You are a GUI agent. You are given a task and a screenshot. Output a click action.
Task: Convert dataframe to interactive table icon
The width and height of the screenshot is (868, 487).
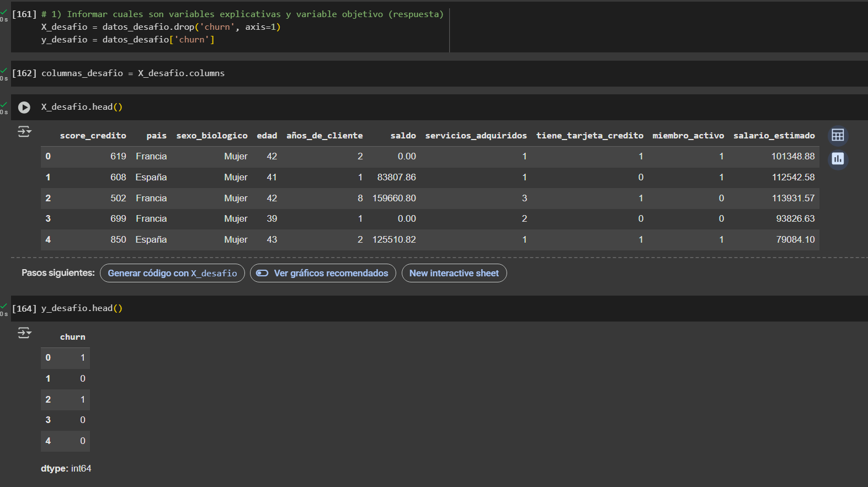[x=838, y=135]
